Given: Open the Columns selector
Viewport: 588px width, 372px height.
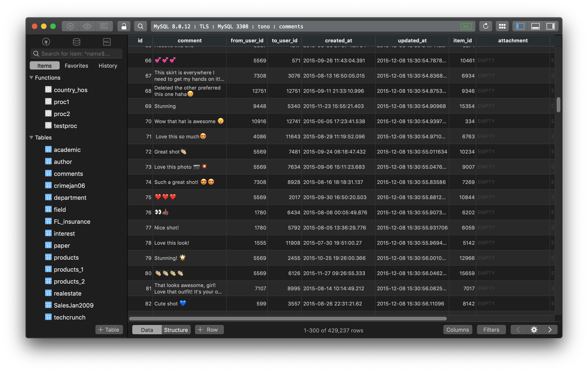Looking at the screenshot, I should point(458,330).
